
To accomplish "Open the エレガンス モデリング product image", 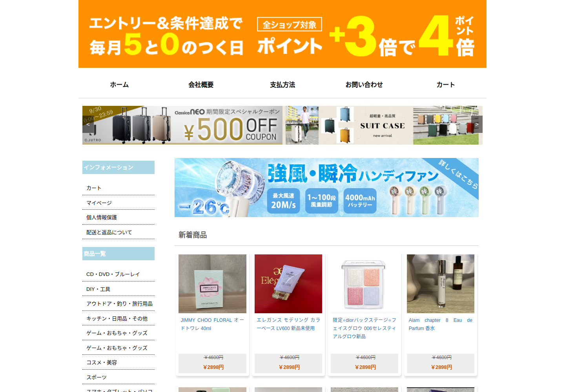I will click(288, 284).
